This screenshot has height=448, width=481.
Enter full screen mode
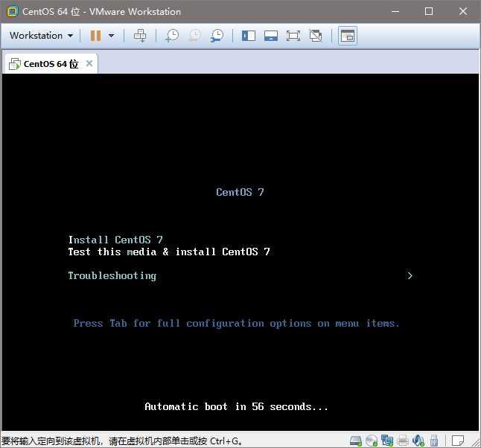pyautogui.click(x=293, y=36)
